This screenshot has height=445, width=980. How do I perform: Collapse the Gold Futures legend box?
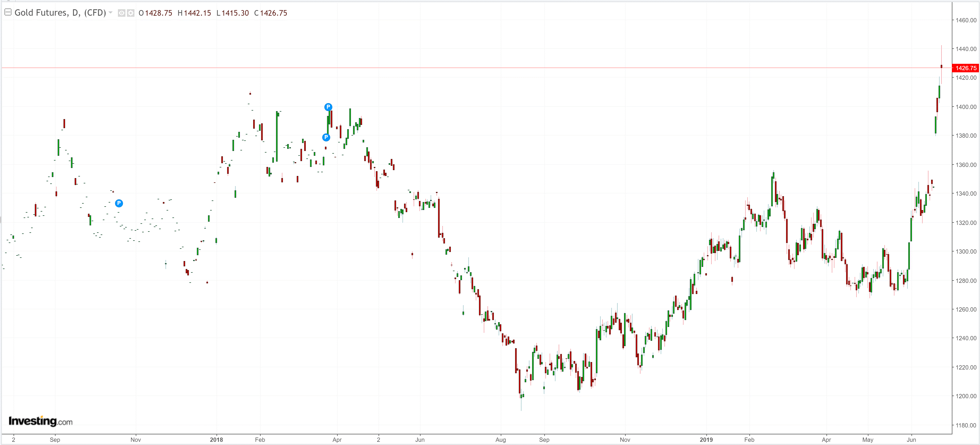pos(8,12)
